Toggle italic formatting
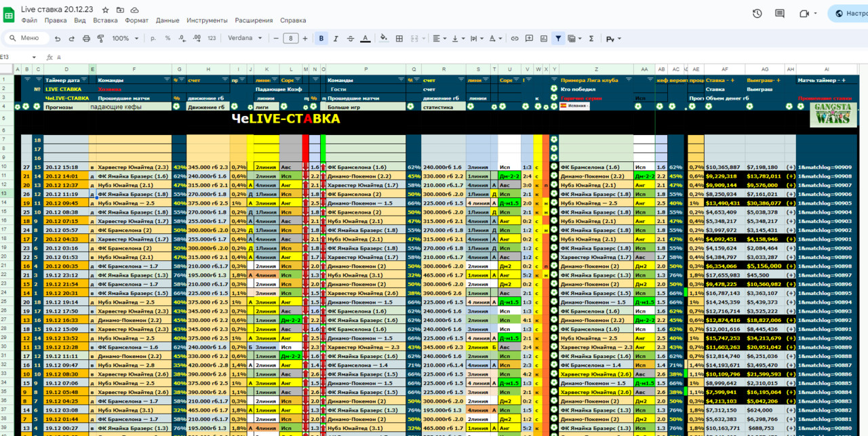The width and height of the screenshot is (868, 436). tap(336, 39)
